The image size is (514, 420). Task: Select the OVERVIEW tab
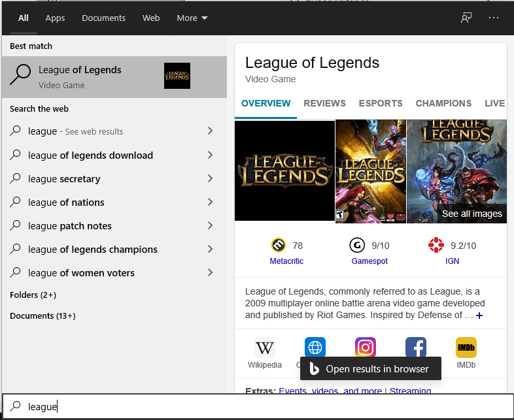pyautogui.click(x=266, y=103)
